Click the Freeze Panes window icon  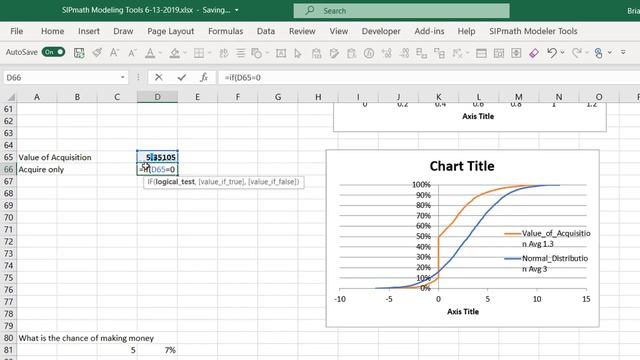click(481, 53)
